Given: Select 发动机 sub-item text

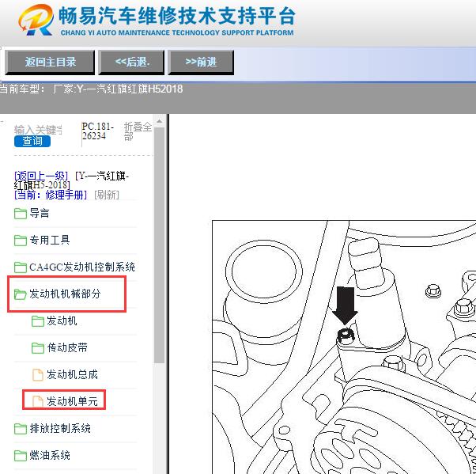Looking at the screenshot, I should coord(62,320).
